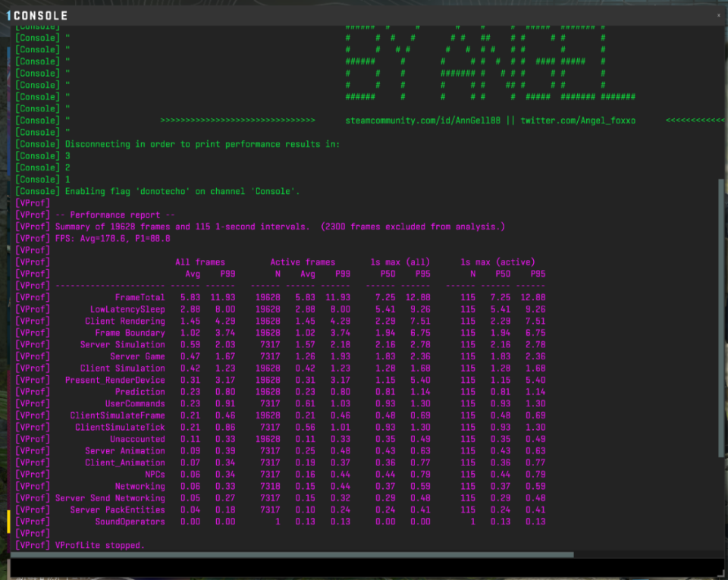Click 'Disconnecting in order to print' line
The height and width of the screenshot is (580, 728).
click(202, 144)
